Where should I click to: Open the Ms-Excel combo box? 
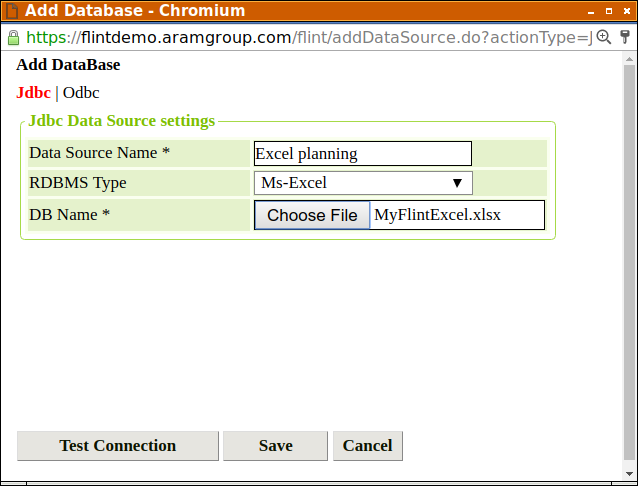click(x=362, y=183)
